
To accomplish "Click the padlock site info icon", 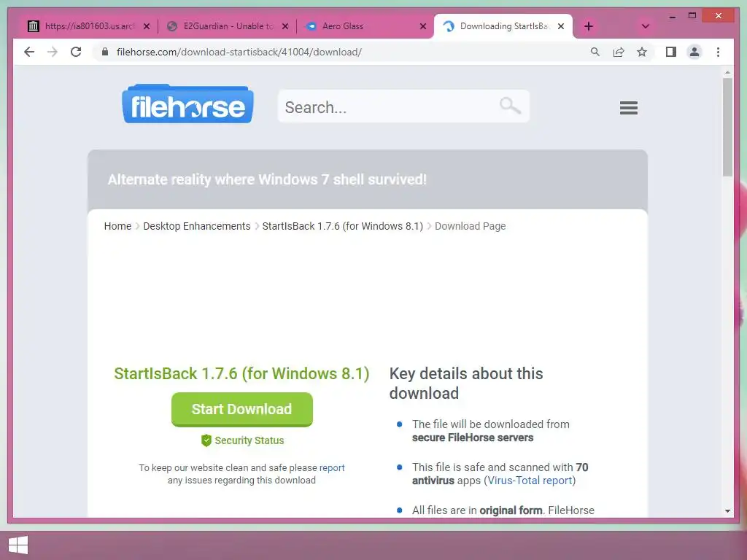I will point(105,52).
